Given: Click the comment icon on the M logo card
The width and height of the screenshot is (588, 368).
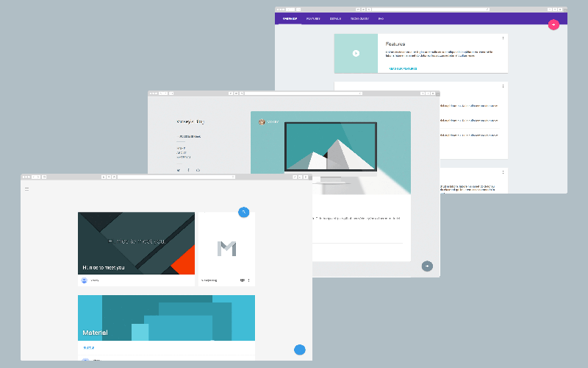Looking at the screenshot, I should tap(242, 280).
